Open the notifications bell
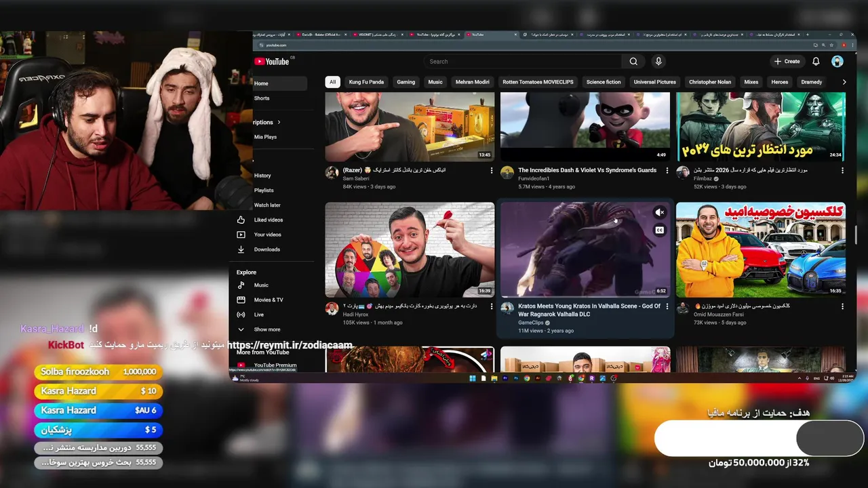 [x=816, y=62]
